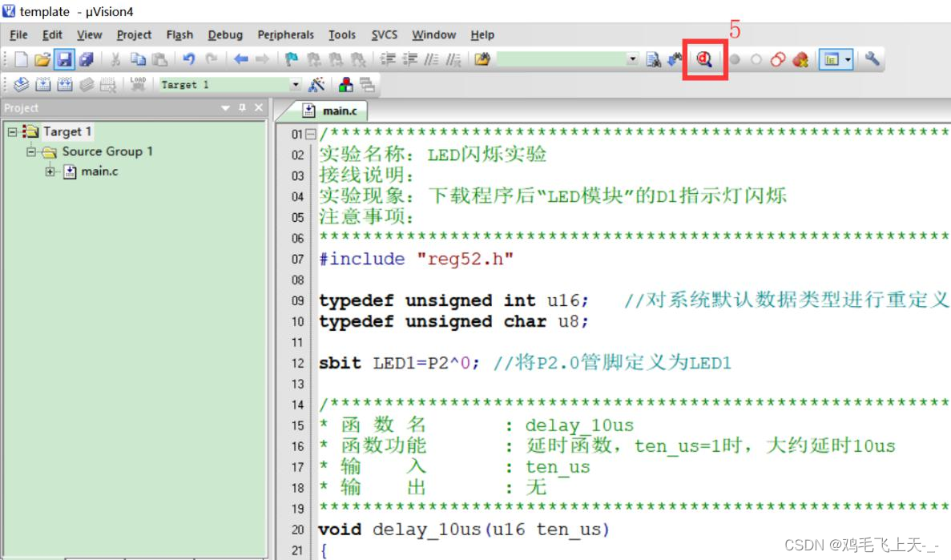Open Manage Components colored blocks icon
This screenshot has height=560, width=951.
[345, 84]
